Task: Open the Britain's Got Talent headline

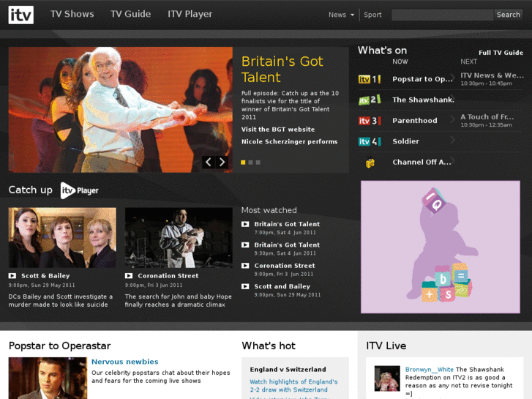Action: point(282,70)
